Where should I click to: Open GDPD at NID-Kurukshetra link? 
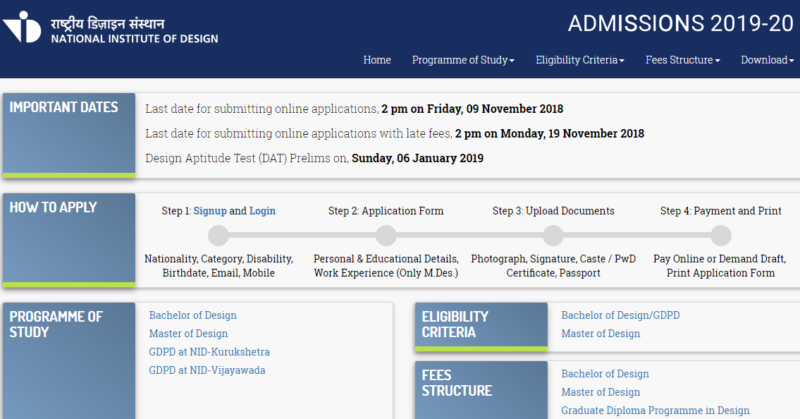(x=209, y=352)
